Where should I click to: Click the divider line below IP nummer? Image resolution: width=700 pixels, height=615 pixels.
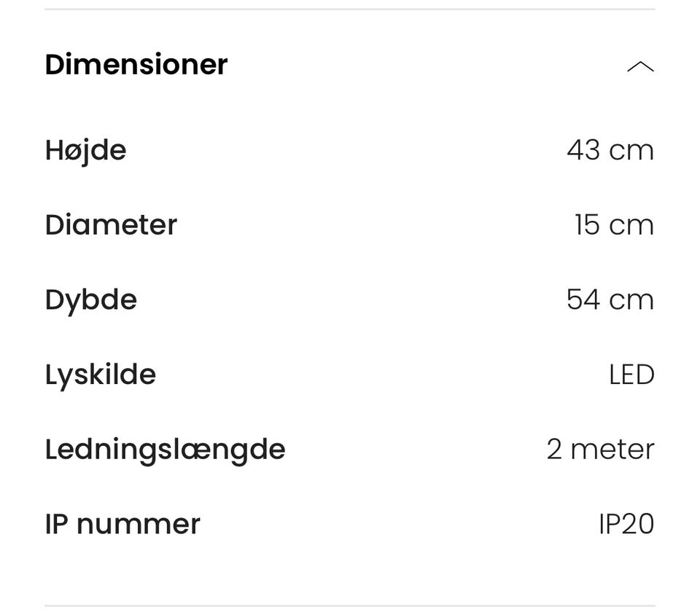point(350,606)
